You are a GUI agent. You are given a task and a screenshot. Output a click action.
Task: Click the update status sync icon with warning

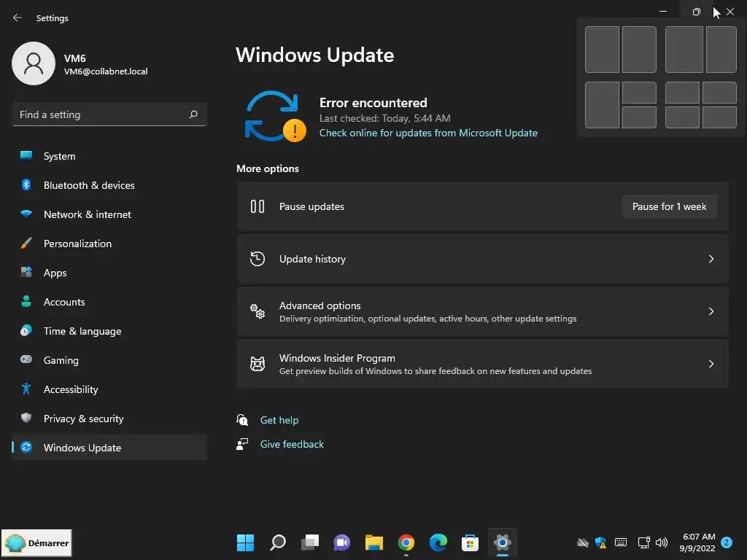[275, 116]
